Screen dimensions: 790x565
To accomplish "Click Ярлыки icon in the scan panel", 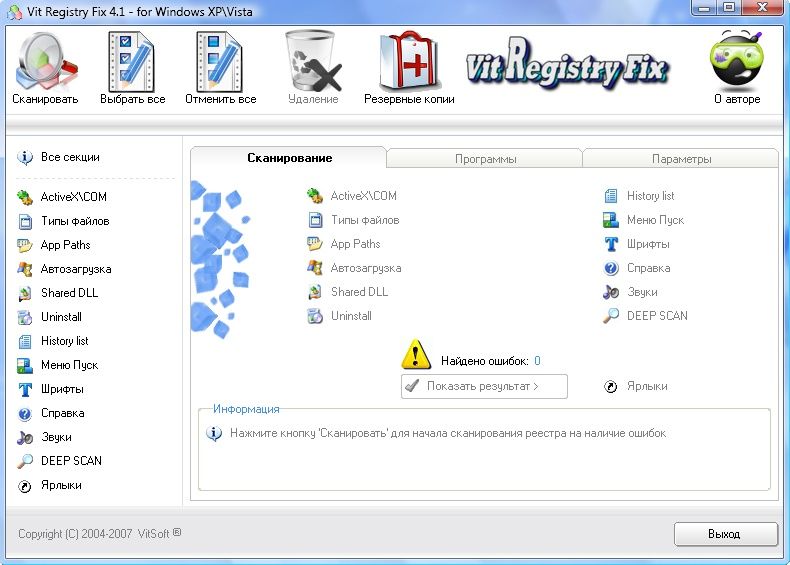I will point(611,387).
